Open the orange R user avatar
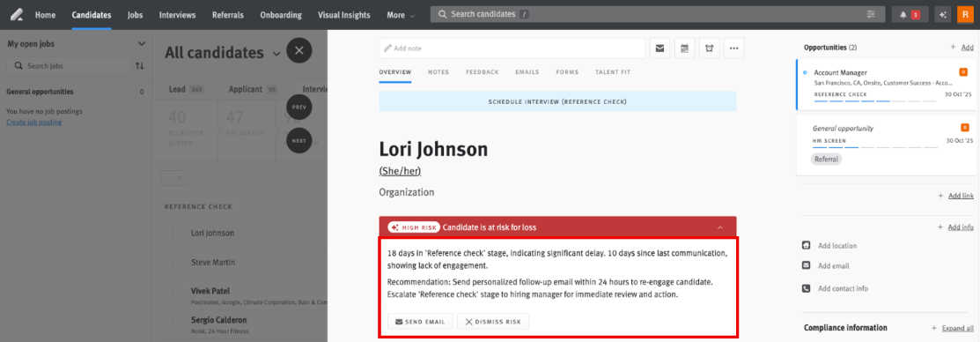980x342 pixels. pos(966,14)
